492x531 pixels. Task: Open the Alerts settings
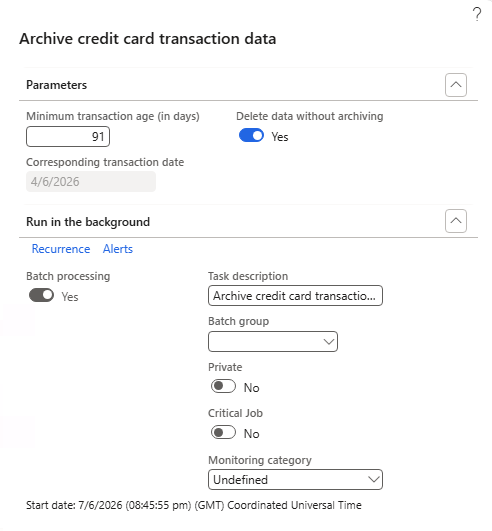click(x=118, y=249)
